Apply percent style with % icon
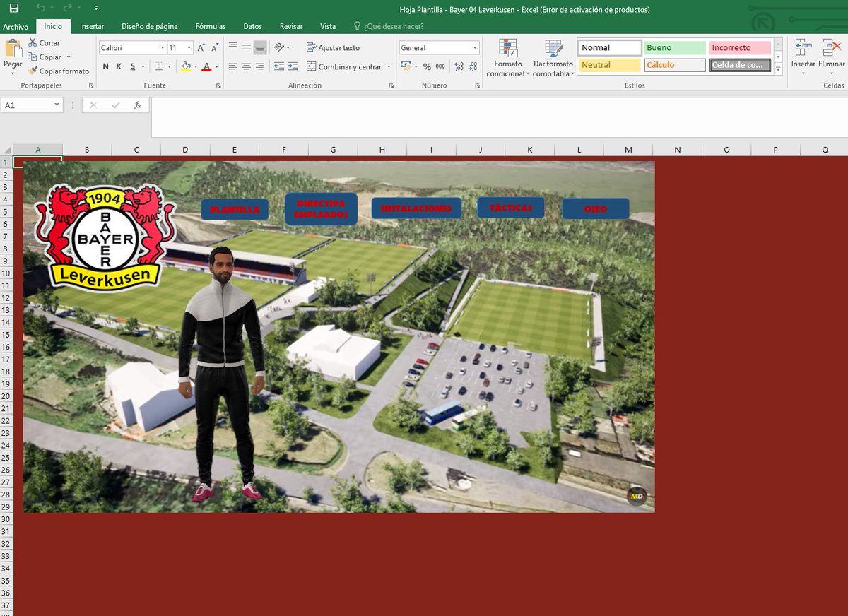Viewport: 848px width, 616px height. (427, 66)
